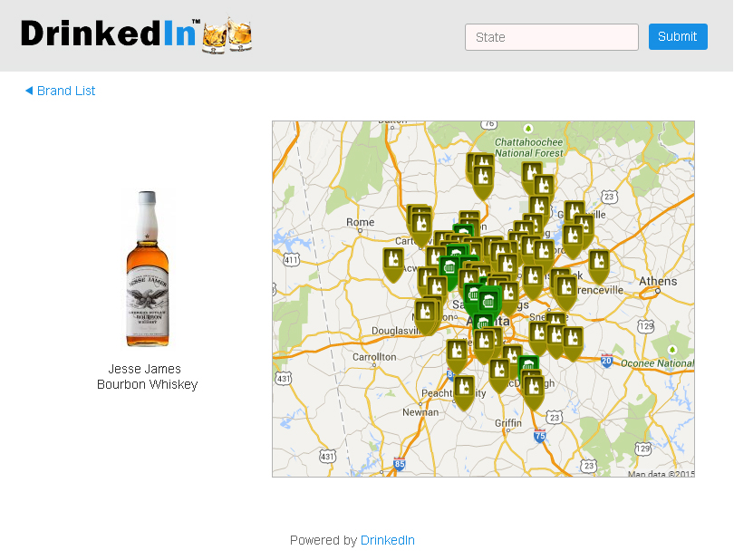Click the Interstate 85 shield on map
This screenshot has height=560, width=734.
399,464
